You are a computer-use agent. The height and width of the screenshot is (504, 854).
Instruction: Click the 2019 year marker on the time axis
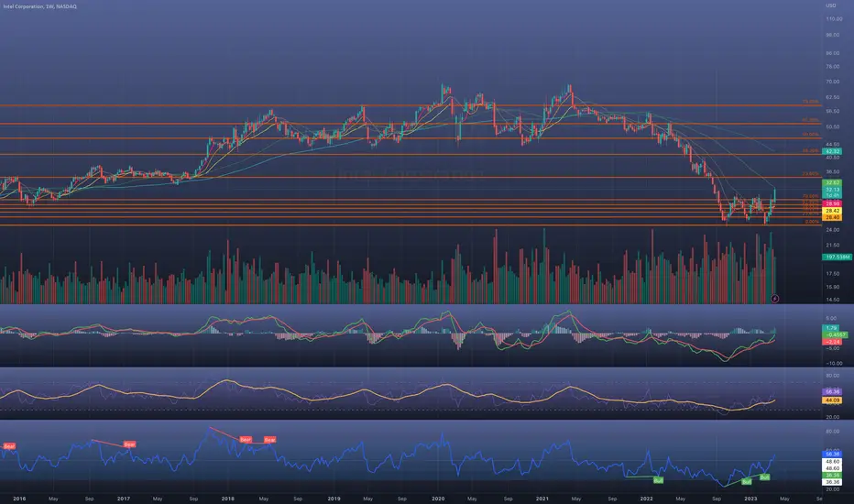click(x=334, y=499)
